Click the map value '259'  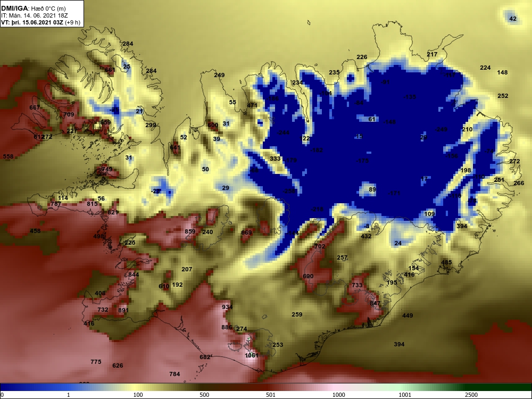[x=297, y=314]
